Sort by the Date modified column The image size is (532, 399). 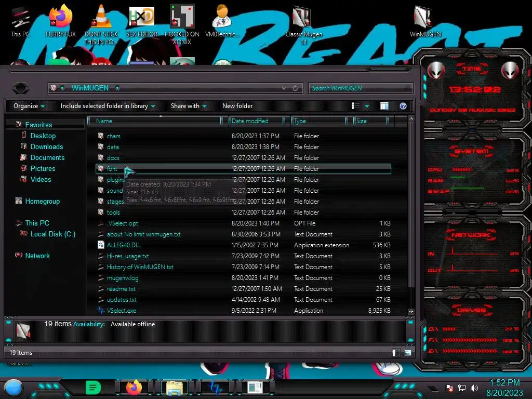click(x=256, y=121)
